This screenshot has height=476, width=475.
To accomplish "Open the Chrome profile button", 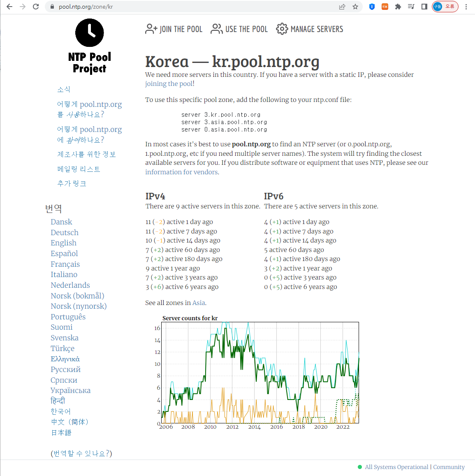I will [x=445, y=7].
